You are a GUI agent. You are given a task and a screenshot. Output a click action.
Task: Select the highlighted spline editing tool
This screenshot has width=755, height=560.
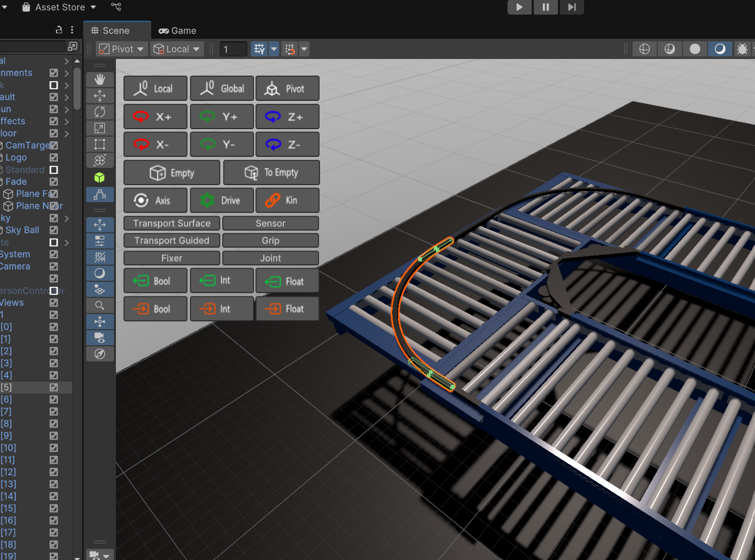(100, 195)
